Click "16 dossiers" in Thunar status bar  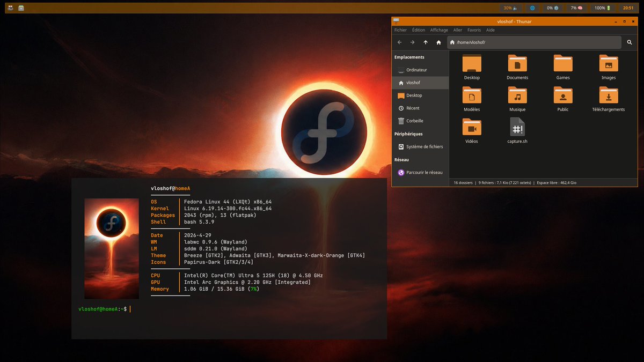click(x=463, y=182)
